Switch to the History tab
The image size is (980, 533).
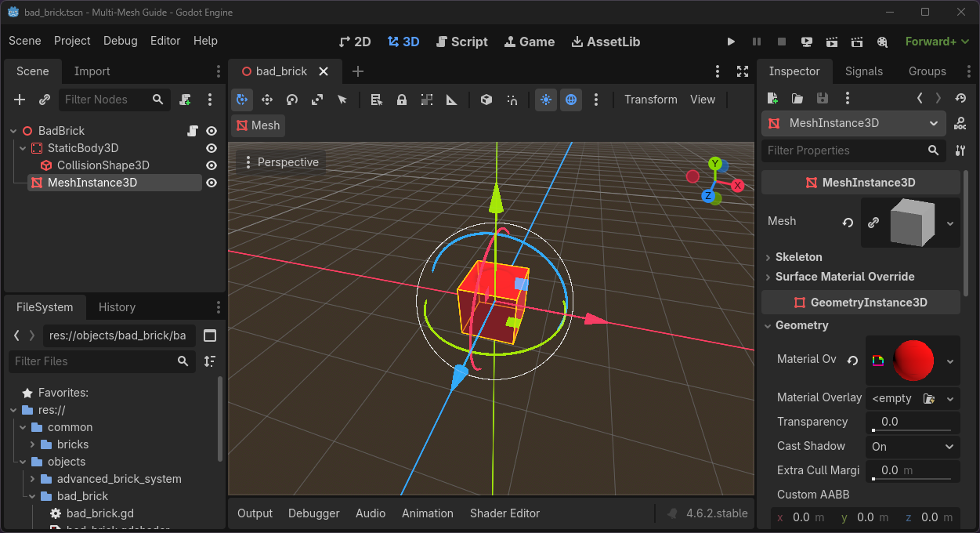(117, 307)
